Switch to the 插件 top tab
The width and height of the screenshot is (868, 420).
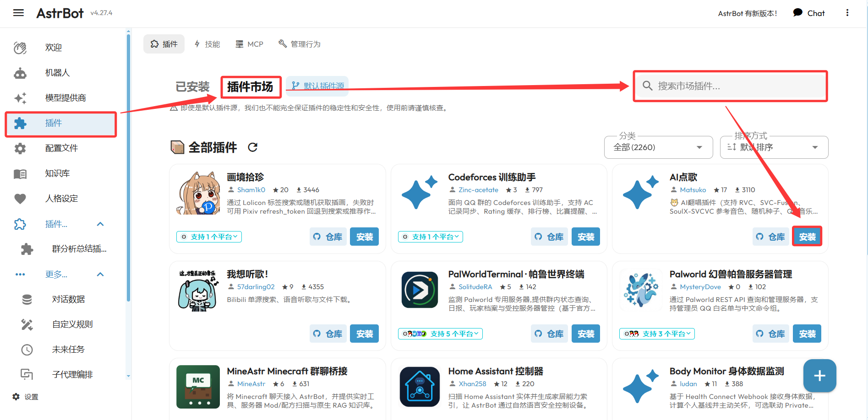[164, 44]
